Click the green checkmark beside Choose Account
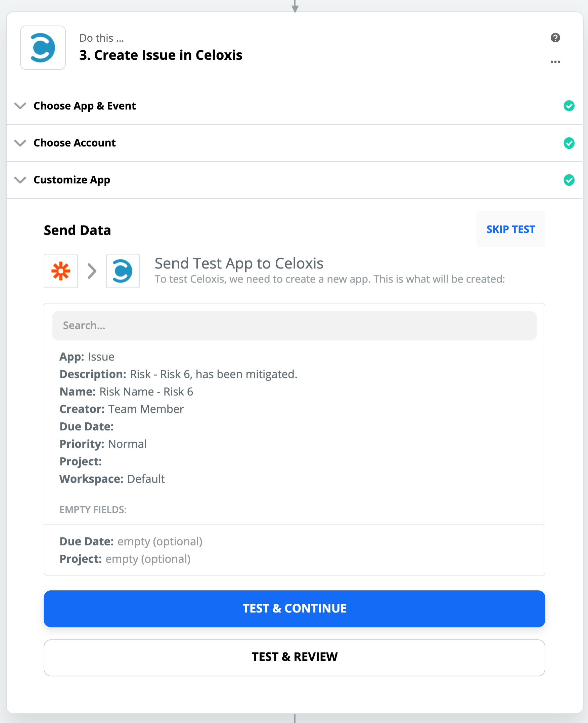The width and height of the screenshot is (588, 723). tap(569, 143)
